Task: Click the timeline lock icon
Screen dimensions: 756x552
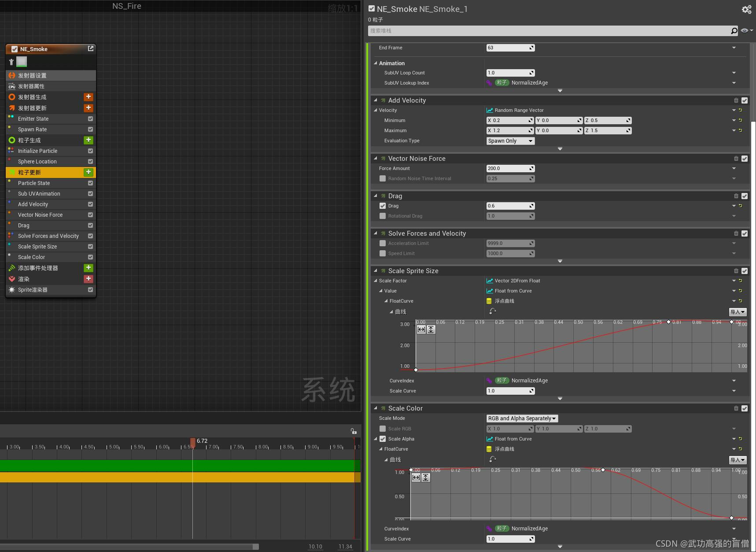Action: pyautogui.click(x=354, y=431)
